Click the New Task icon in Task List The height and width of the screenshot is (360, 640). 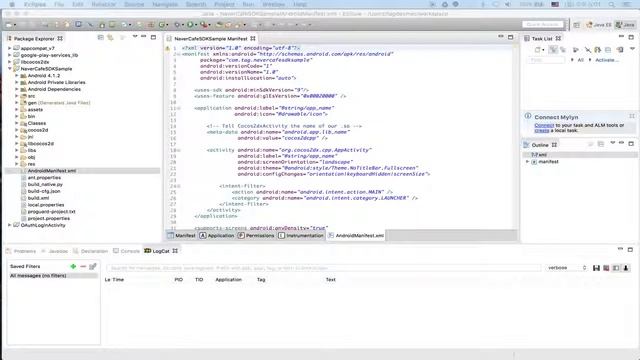[x=538, y=50]
